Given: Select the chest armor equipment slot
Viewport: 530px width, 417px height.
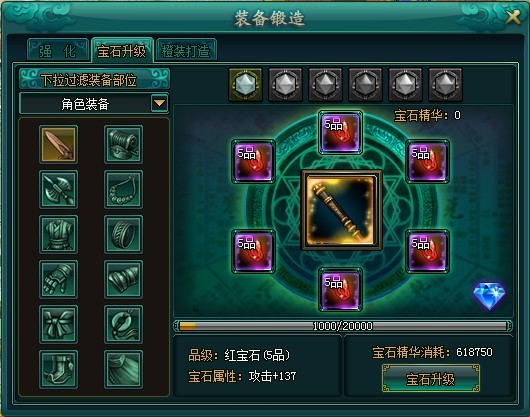Looking at the screenshot, I should (x=58, y=234).
